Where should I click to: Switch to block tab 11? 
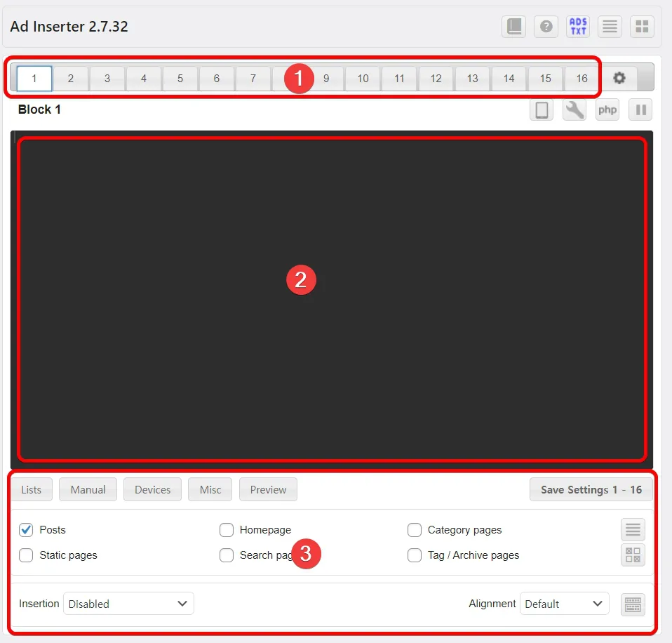coord(399,79)
